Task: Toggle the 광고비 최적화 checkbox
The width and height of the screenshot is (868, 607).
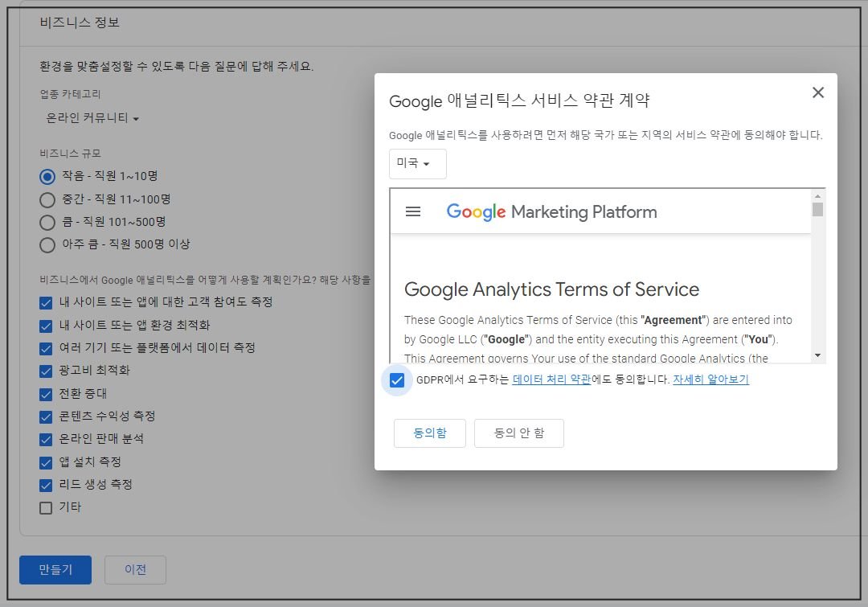Action: pyautogui.click(x=46, y=371)
